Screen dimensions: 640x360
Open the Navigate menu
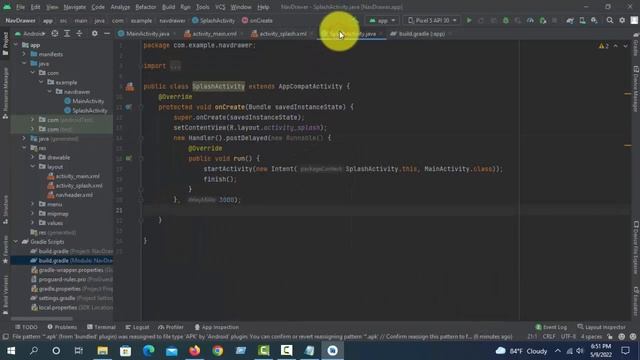[x=75, y=7]
